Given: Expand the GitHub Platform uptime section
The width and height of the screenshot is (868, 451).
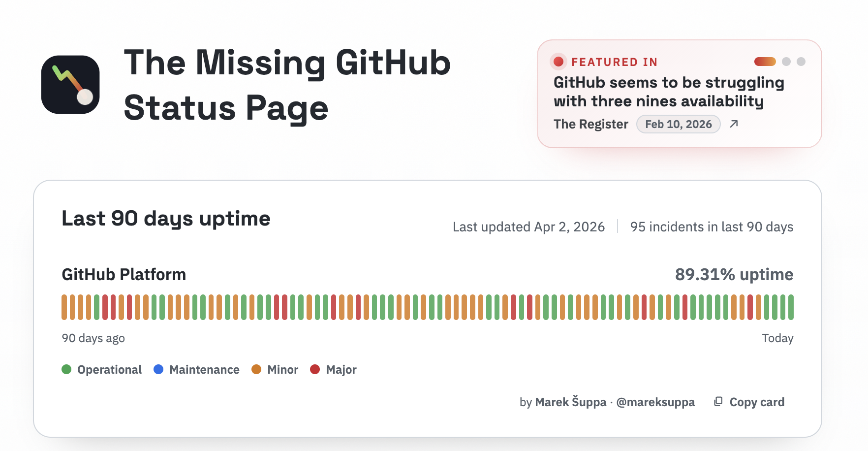Looking at the screenshot, I should [124, 274].
